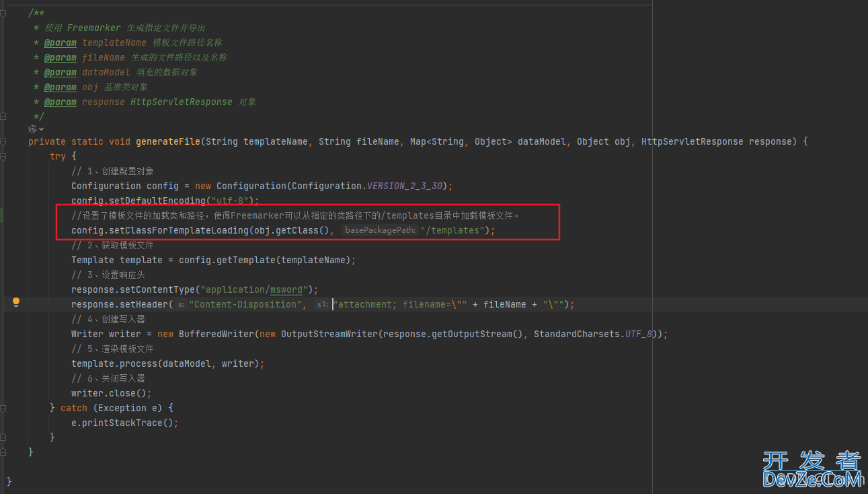Screen dimensions: 868x494
Task: Collapse the try block via gutter marker
Action: point(4,156)
